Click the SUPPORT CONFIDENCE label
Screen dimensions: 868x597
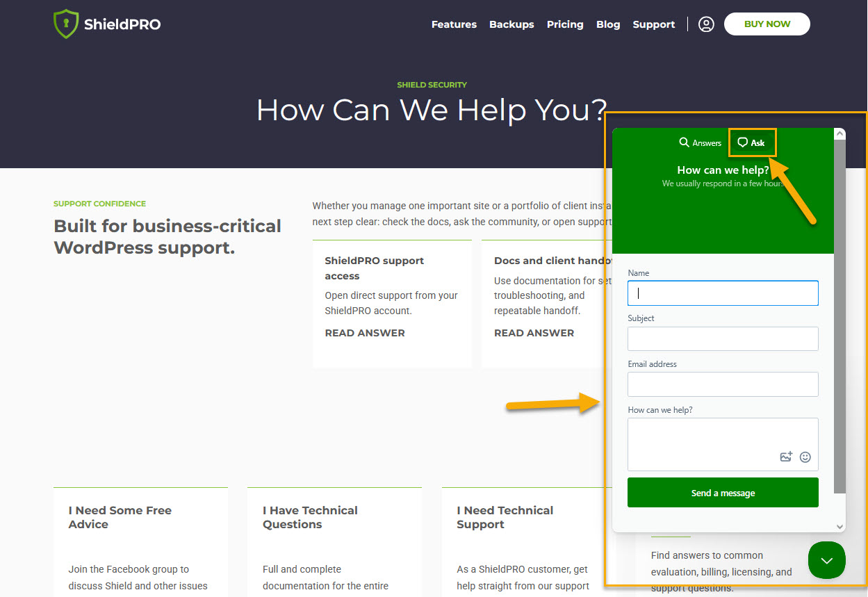click(x=99, y=204)
